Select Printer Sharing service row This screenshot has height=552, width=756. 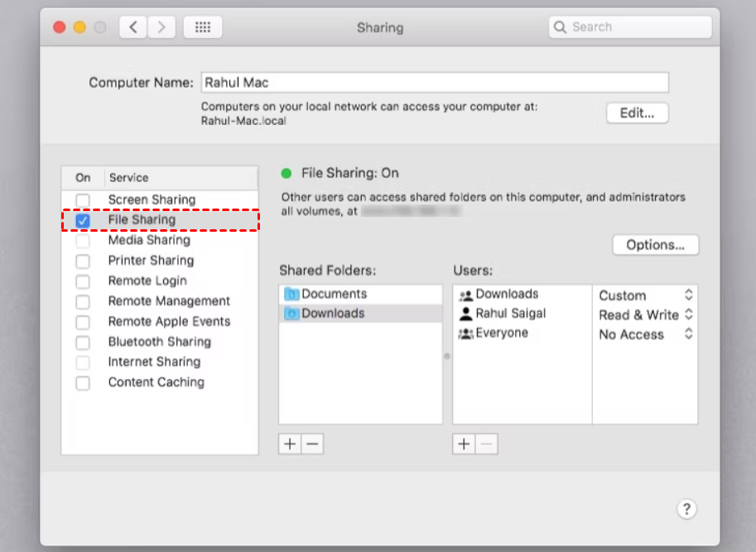(x=160, y=261)
